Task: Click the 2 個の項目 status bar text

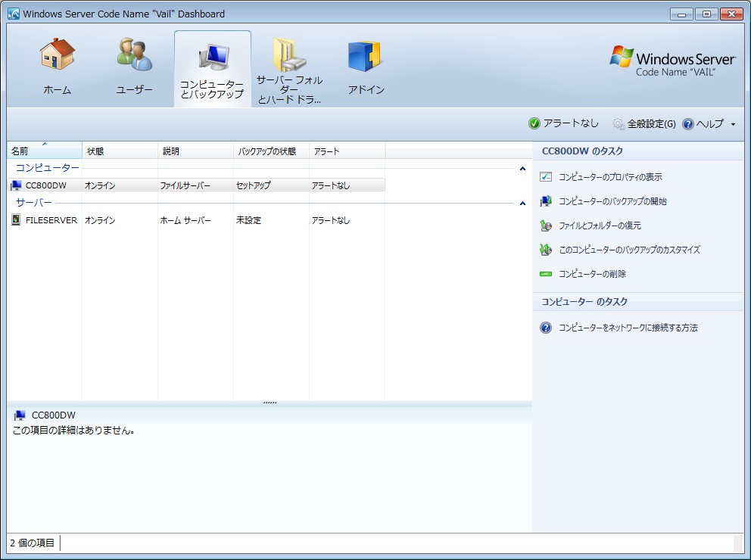Action: click(x=32, y=543)
